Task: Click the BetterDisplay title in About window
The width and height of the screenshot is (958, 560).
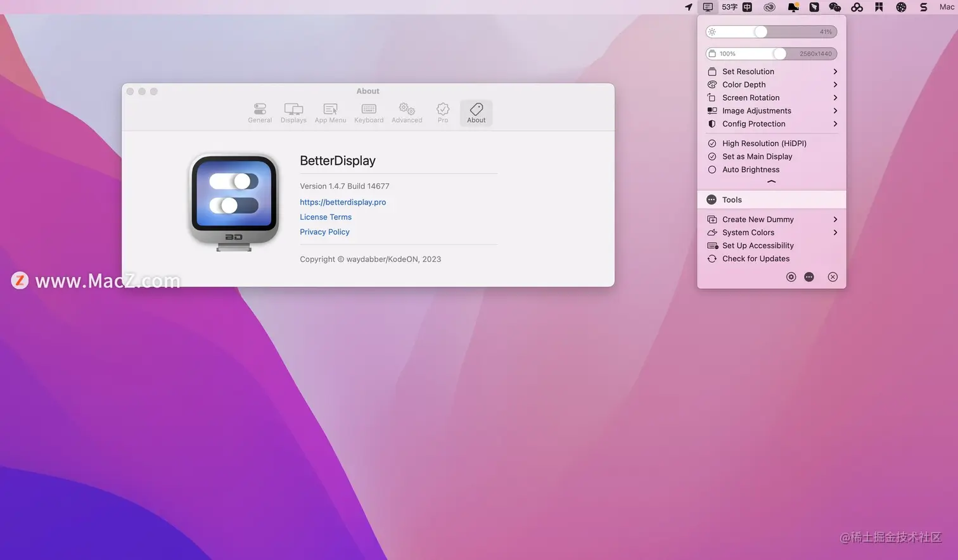Action: (338, 161)
